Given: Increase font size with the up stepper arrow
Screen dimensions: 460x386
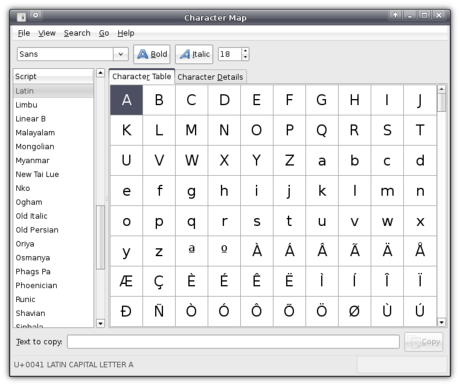Looking at the screenshot, I should 245,51.
